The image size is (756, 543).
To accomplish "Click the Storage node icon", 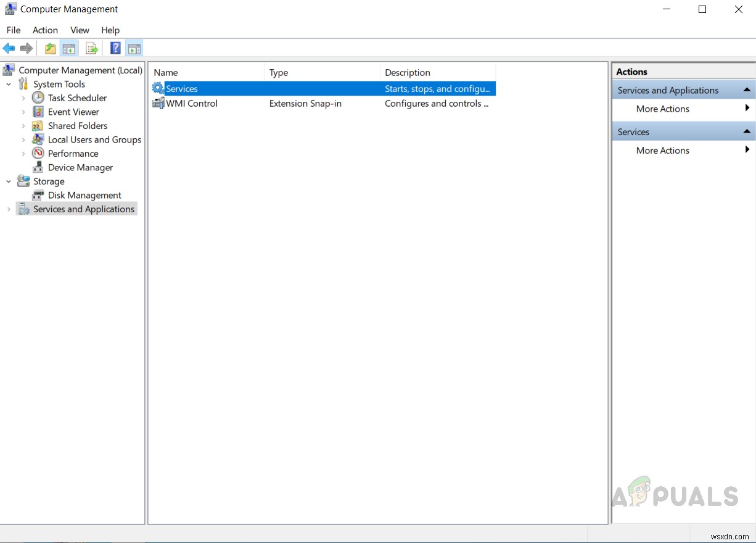I will click(23, 181).
